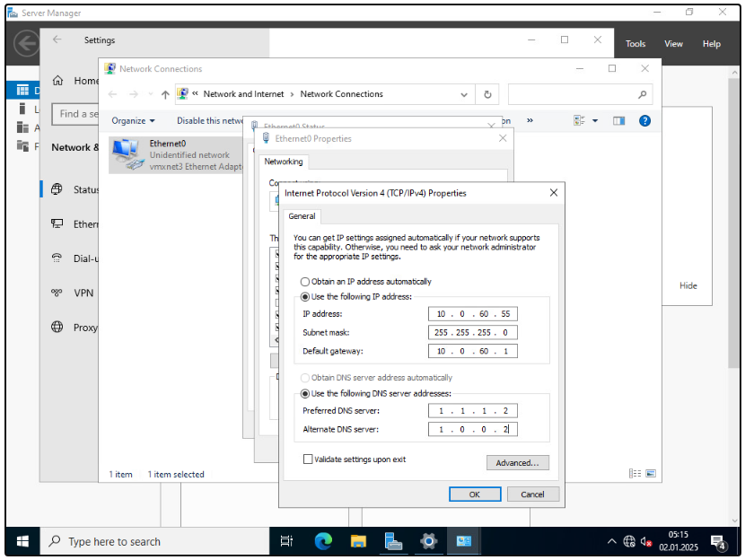Image resolution: width=745 pixels, height=560 pixels.
Task: Click 'Network Connections' breadcrumb segment
Action: pos(342,94)
